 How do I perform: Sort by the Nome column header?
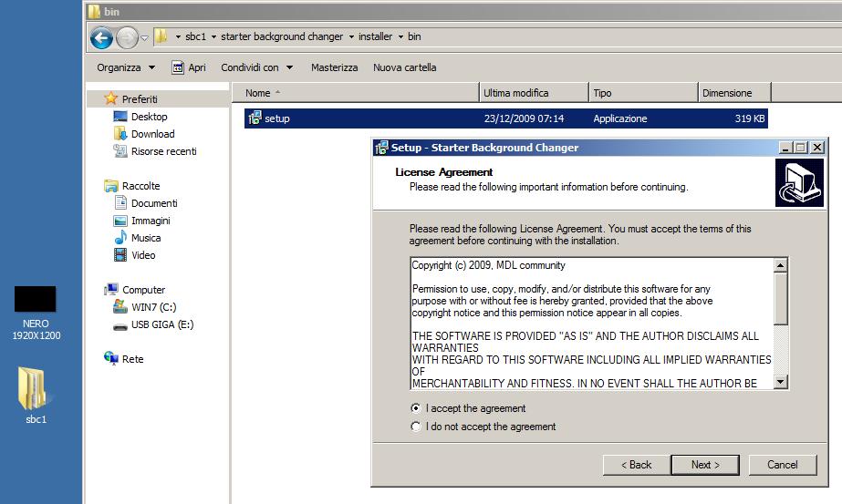(x=355, y=93)
